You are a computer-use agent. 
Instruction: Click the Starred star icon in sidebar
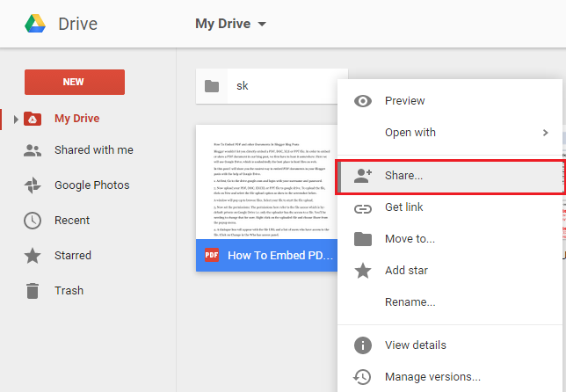33,255
